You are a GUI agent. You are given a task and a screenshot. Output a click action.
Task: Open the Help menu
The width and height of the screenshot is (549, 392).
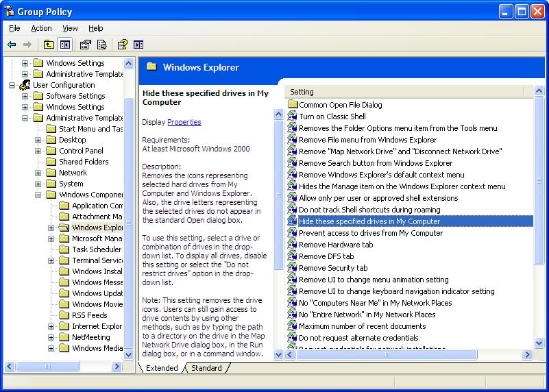[95, 28]
